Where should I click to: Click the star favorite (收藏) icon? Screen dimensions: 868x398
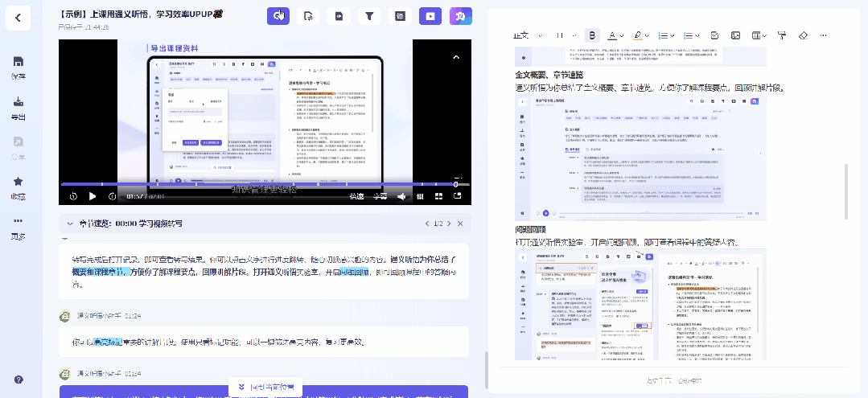(x=19, y=183)
